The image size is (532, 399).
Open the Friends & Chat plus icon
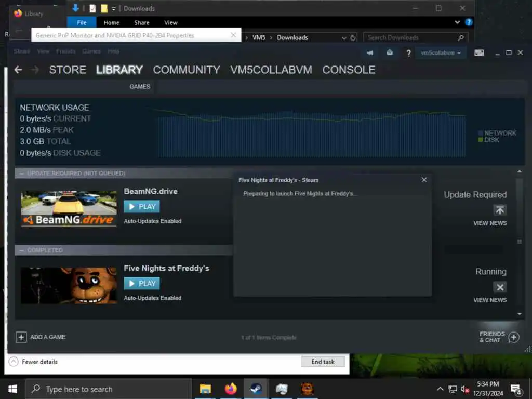tap(514, 337)
